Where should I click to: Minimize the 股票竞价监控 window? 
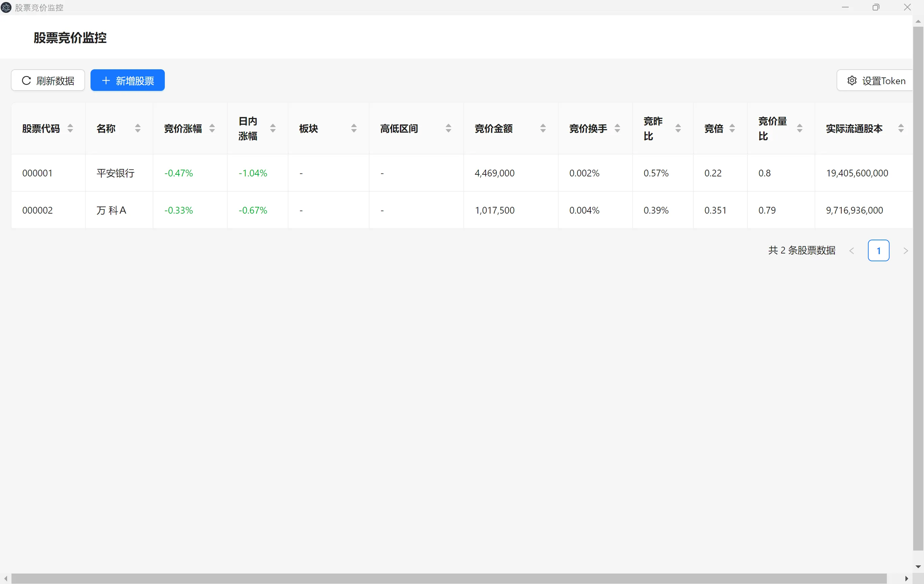(x=845, y=7)
